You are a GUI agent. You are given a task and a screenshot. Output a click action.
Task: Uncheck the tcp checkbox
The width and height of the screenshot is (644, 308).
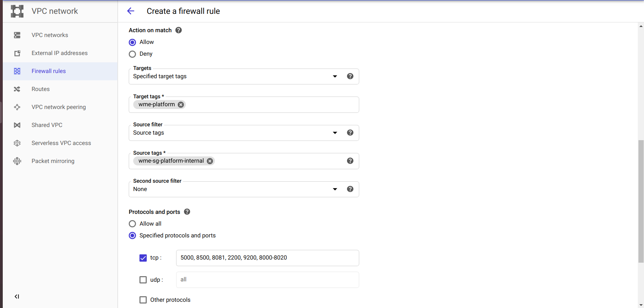click(x=143, y=258)
